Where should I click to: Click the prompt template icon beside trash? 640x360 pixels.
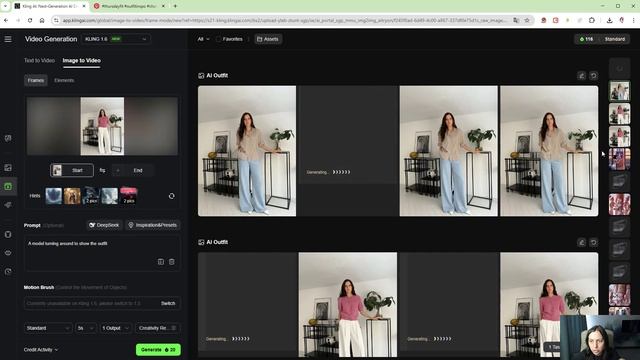pos(161,262)
